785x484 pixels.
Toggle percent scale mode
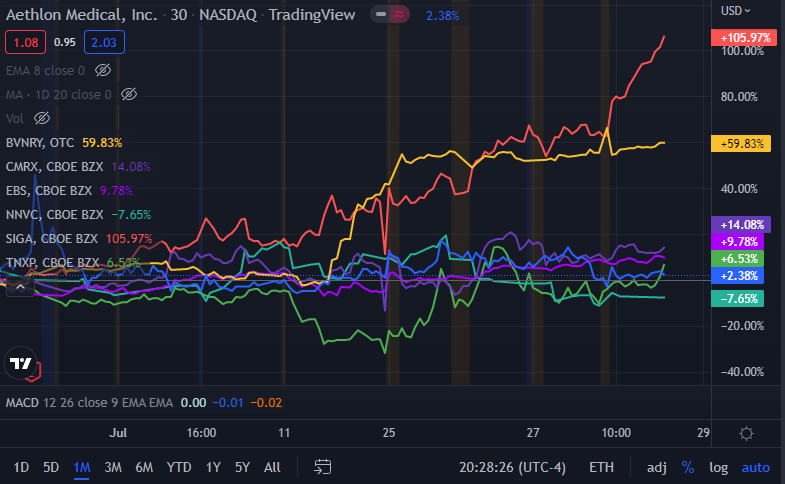point(688,467)
